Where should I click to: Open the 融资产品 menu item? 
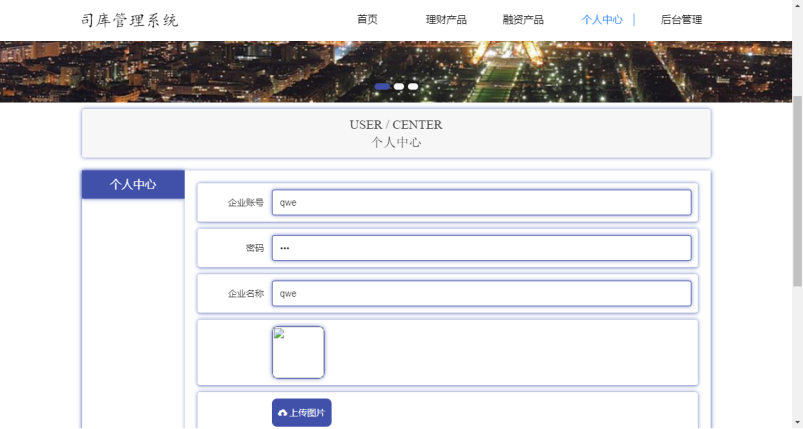(523, 20)
